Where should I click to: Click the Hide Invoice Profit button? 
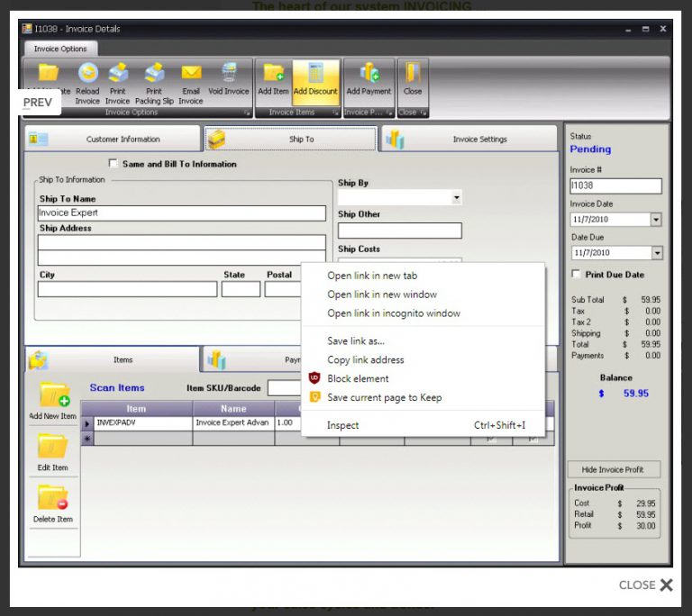coord(614,469)
